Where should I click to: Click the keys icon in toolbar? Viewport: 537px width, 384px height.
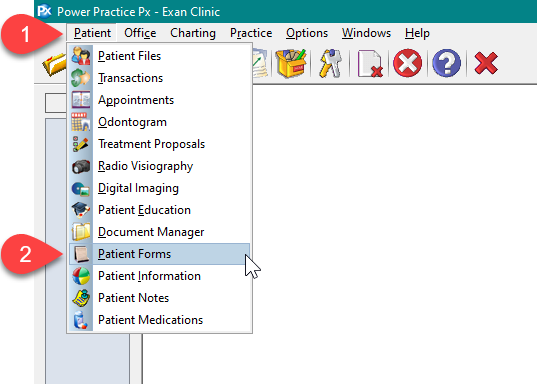pos(330,63)
